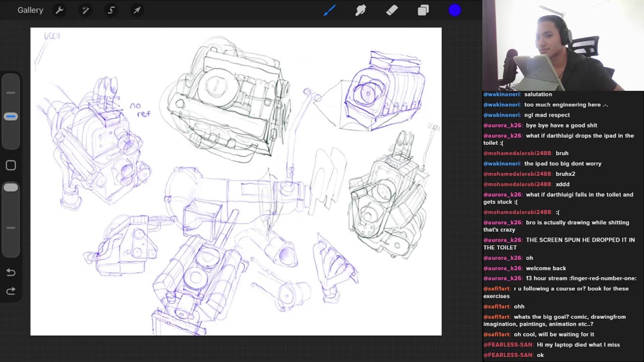Click the @wakinanori username on the salutation message
Viewport: 644px width, 362px height.
pyautogui.click(x=502, y=95)
